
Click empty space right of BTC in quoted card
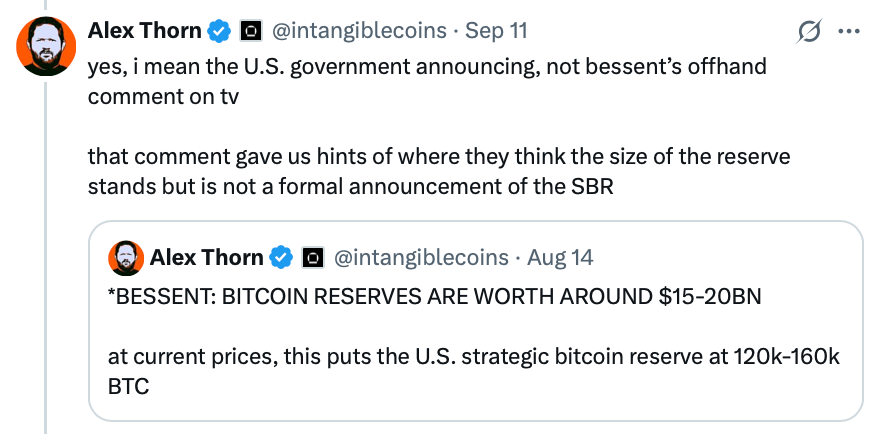(x=500, y=386)
